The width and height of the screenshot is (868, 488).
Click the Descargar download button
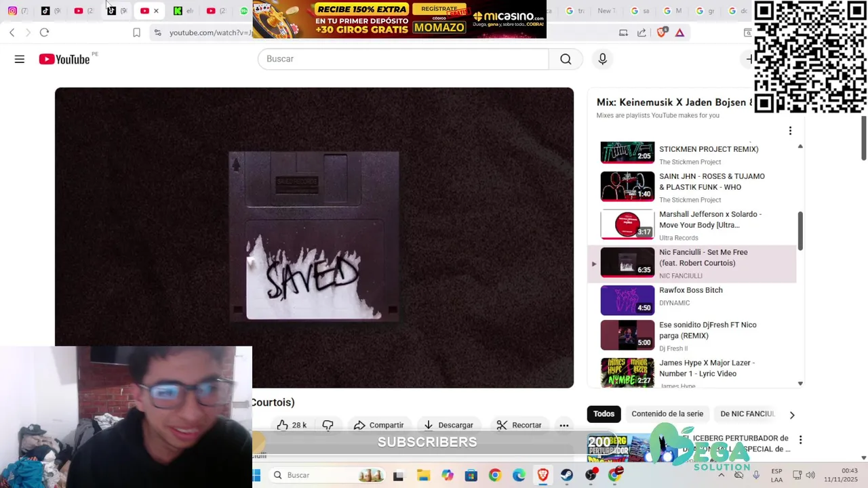tap(448, 425)
